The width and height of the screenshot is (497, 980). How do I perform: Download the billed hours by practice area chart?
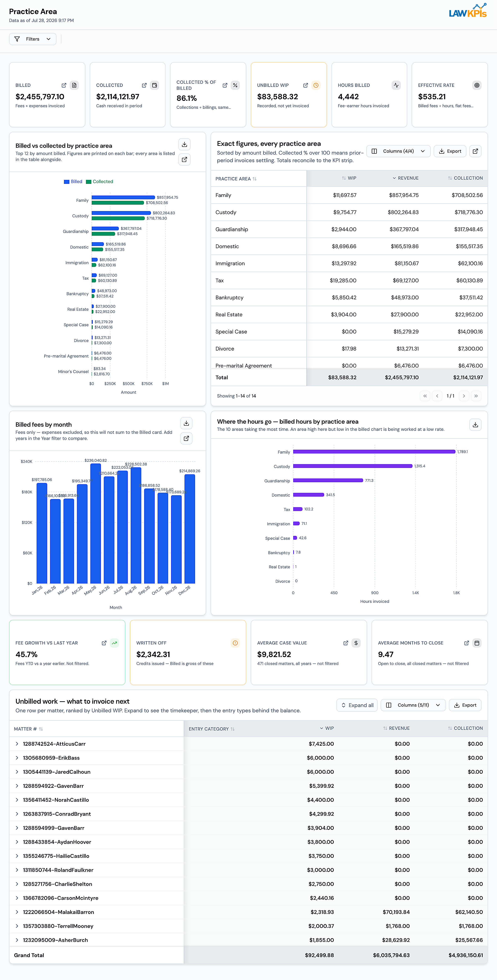point(475,425)
